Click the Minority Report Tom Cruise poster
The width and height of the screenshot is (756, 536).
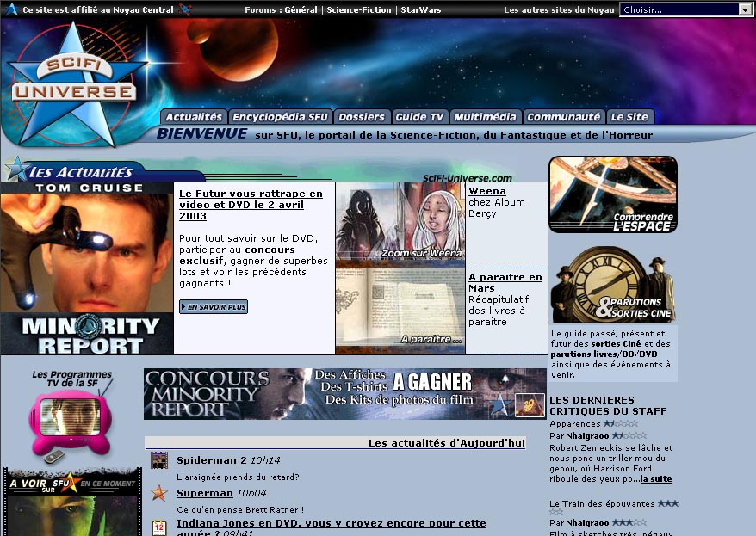87,268
